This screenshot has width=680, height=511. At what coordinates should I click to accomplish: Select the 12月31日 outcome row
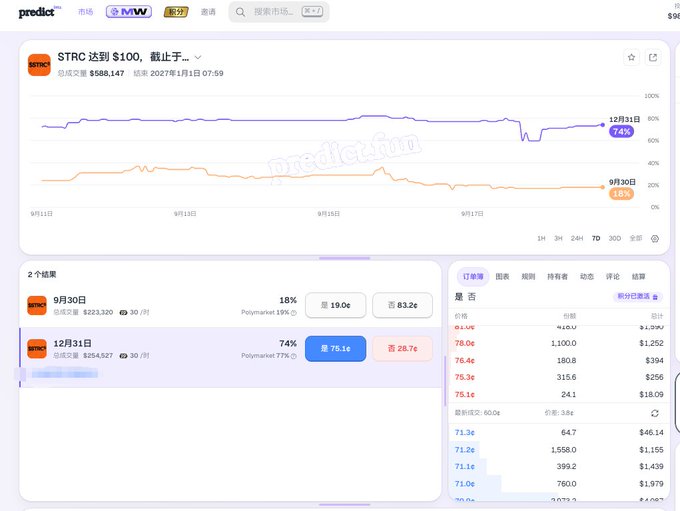point(230,357)
